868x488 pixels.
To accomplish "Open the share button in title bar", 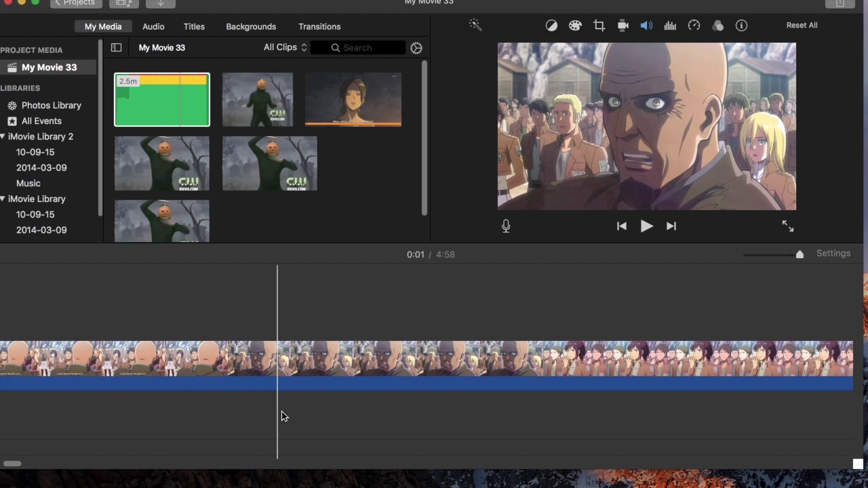I will coord(840,3).
